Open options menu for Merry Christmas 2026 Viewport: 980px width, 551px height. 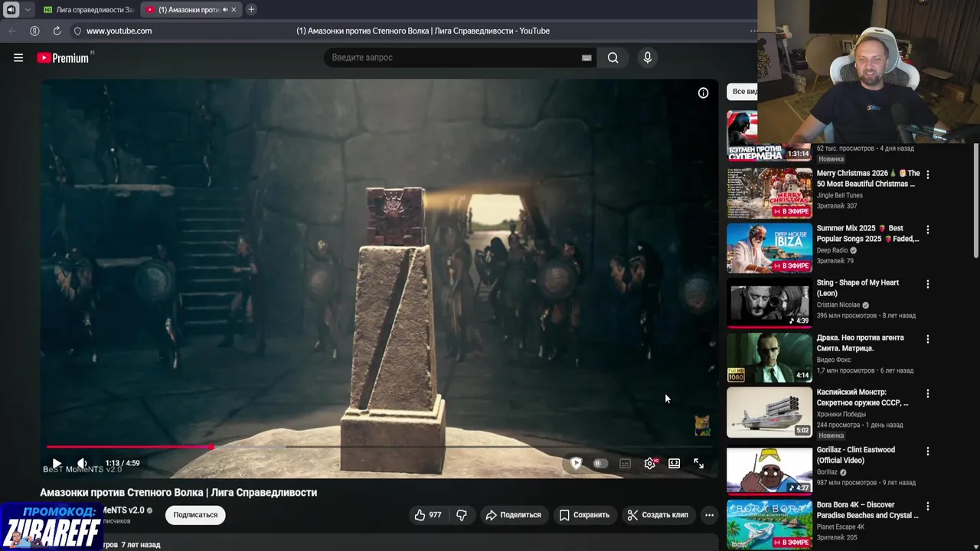pos(927,174)
